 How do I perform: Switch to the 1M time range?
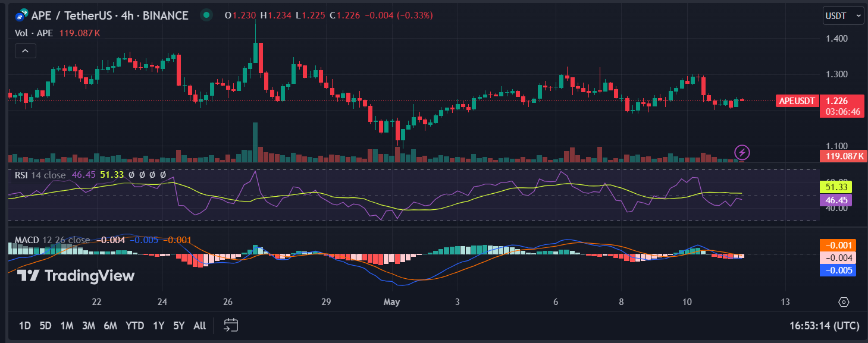(x=67, y=325)
